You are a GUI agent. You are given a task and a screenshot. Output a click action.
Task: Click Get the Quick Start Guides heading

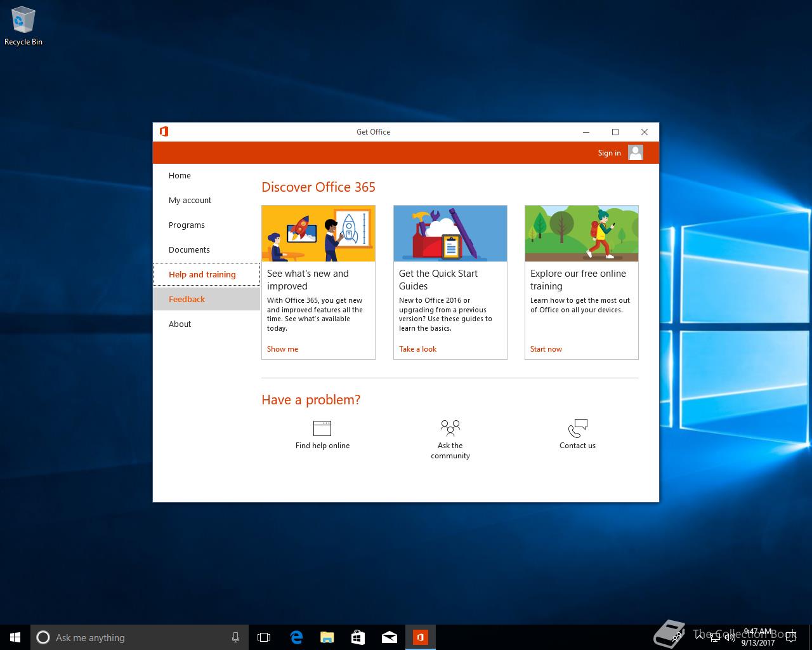438,279
